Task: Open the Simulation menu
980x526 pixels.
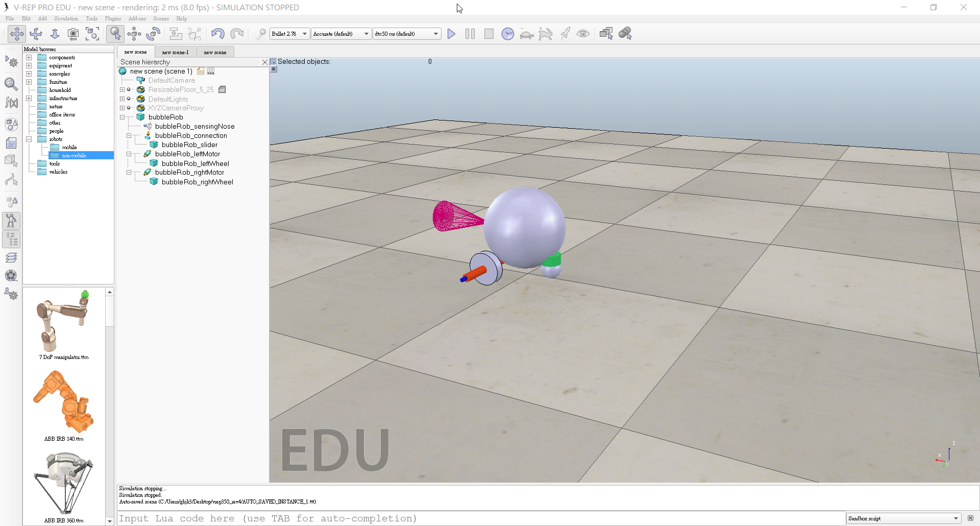Action: pyautogui.click(x=66, y=18)
